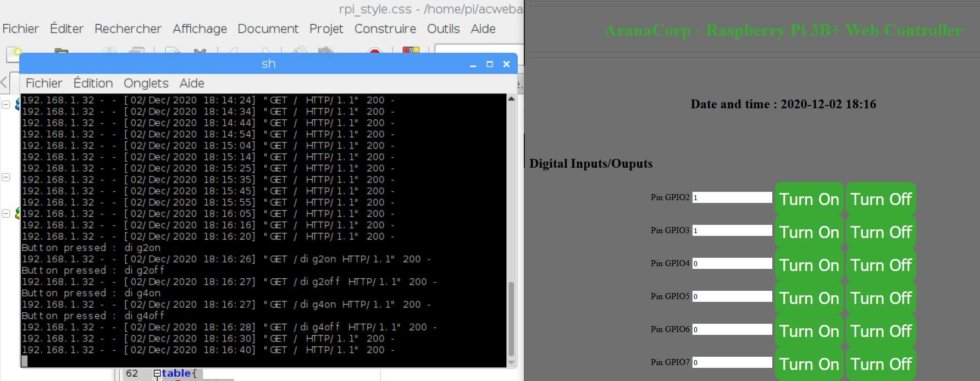980x381 pixels.
Task: Open Édition menu in sh terminal
Action: (x=93, y=83)
